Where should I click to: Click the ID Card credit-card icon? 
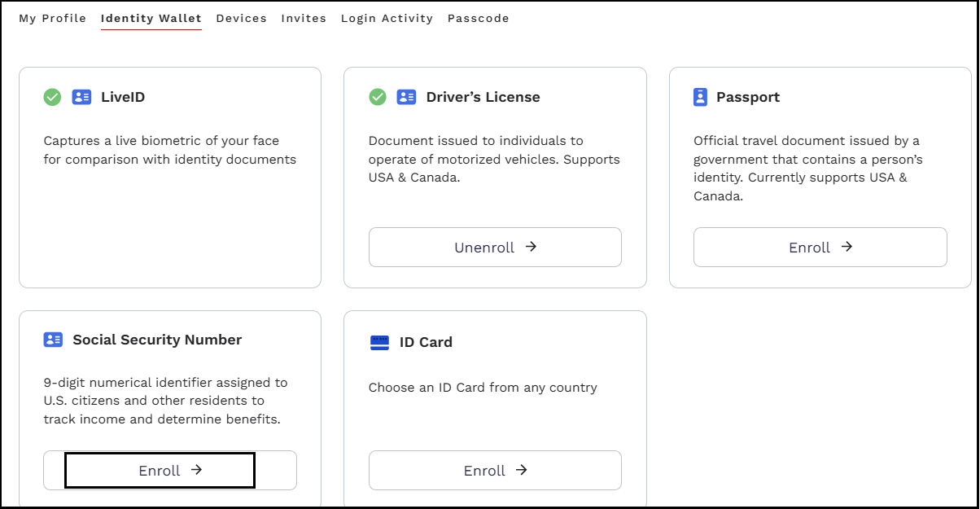point(379,343)
